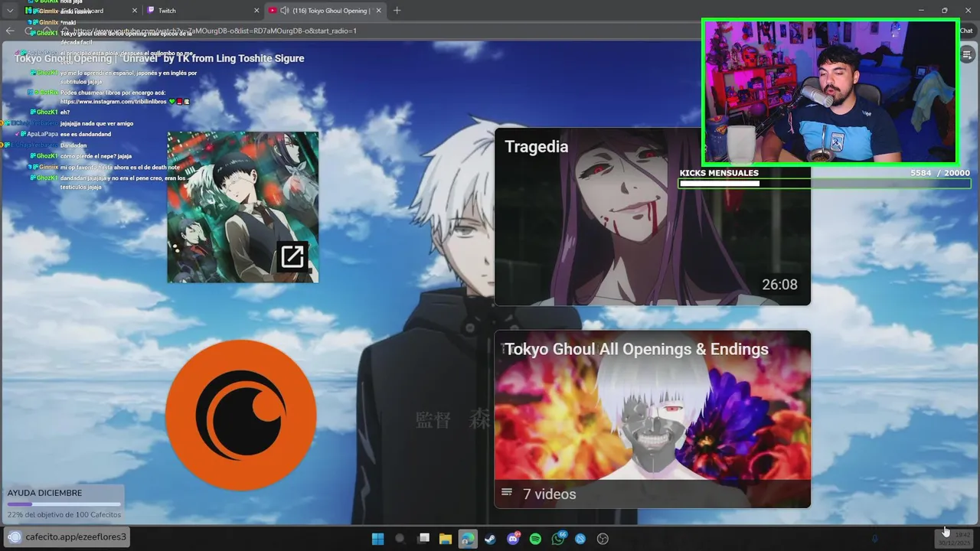Open Discord from the taskbar
The height and width of the screenshot is (551, 980).
[513, 539]
